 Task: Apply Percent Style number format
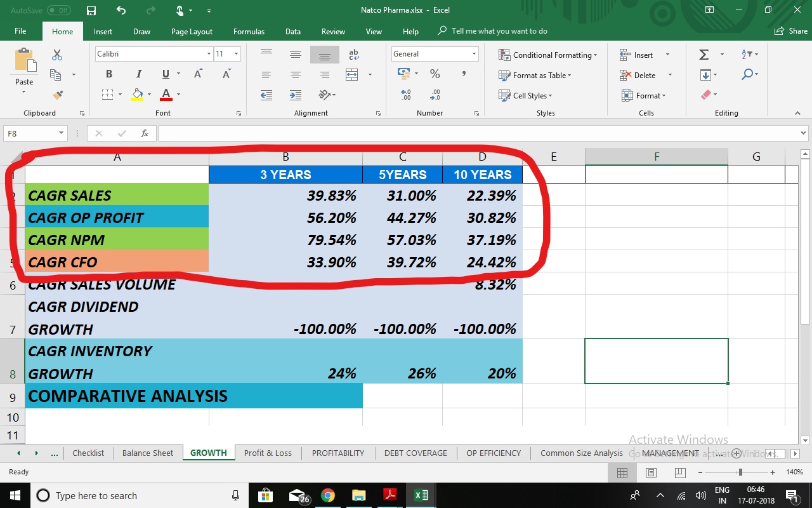click(x=435, y=74)
